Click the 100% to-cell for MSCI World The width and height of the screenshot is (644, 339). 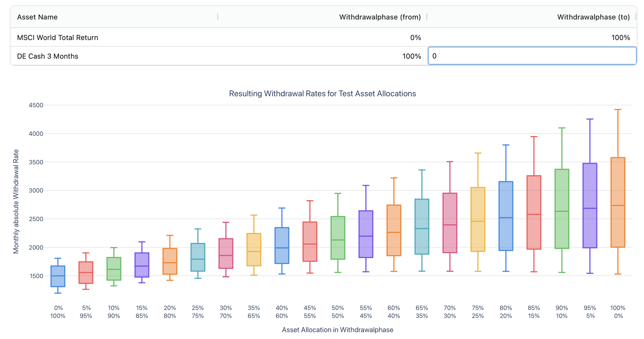point(620,38)
